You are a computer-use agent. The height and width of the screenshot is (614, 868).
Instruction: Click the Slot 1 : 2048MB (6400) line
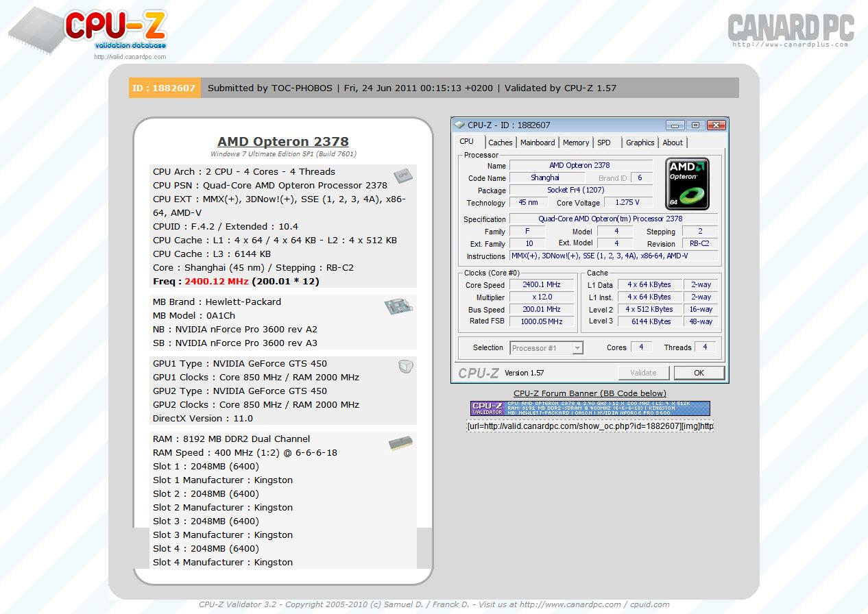[206, 466]
